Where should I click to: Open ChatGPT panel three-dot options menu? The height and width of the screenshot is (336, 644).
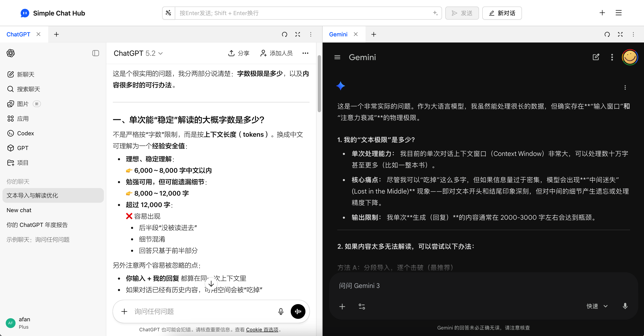pos(311,35)
